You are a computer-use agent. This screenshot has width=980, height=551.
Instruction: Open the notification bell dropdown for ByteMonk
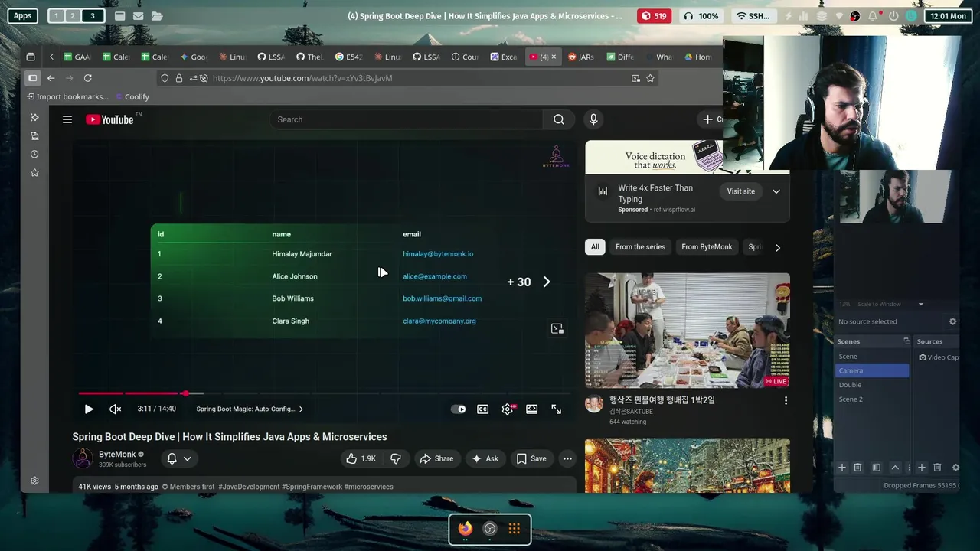point(179,458)
